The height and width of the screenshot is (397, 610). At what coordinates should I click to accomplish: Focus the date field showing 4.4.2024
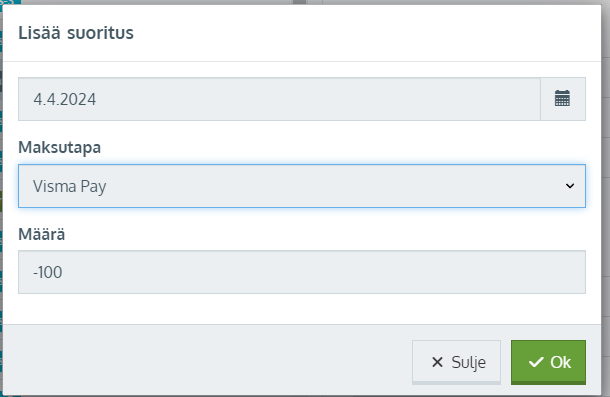pos(279,99)
